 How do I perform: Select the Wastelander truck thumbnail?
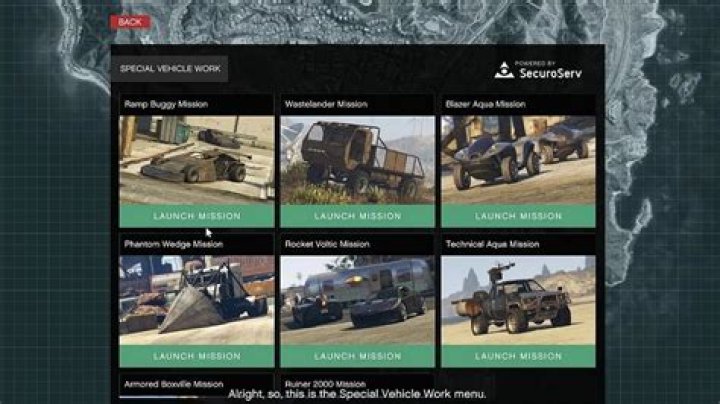(x=358, y=160)
